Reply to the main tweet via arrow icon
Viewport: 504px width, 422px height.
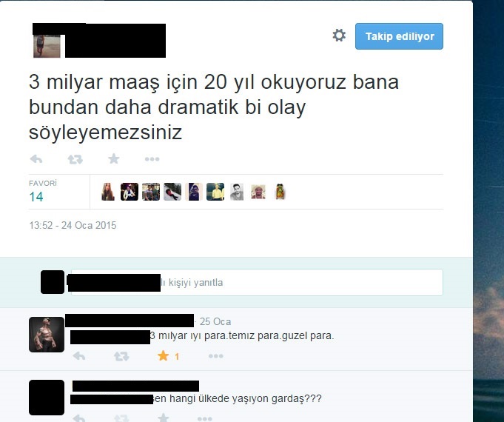(x=36, y=159)
